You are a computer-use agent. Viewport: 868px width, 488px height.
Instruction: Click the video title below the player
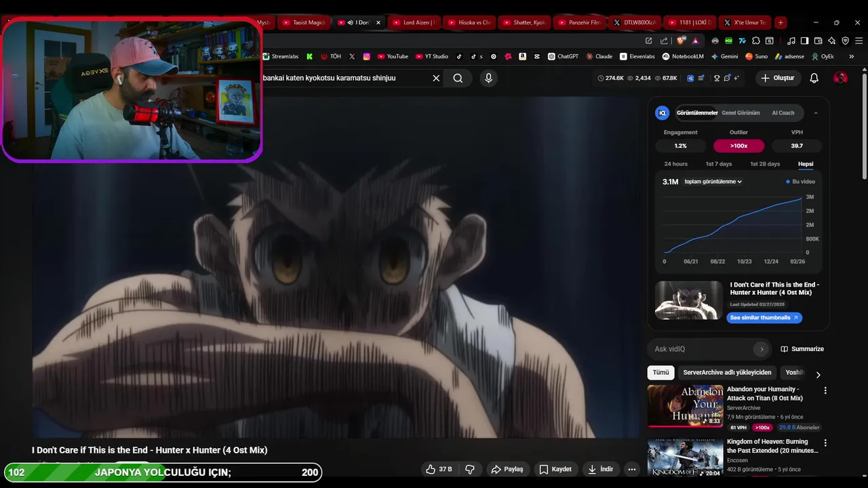click(149, 450)
